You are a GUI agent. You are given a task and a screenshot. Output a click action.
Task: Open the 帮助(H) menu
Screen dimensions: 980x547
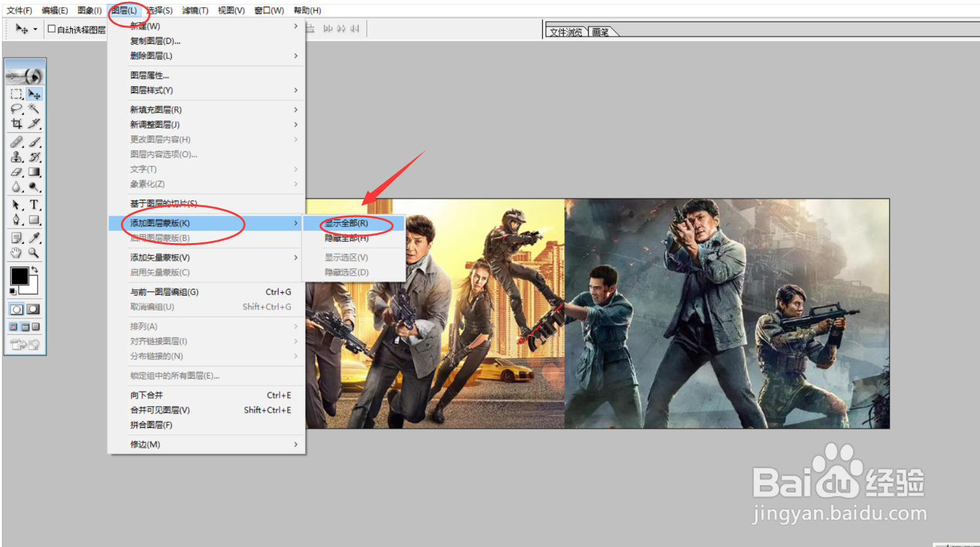point(307,10)
